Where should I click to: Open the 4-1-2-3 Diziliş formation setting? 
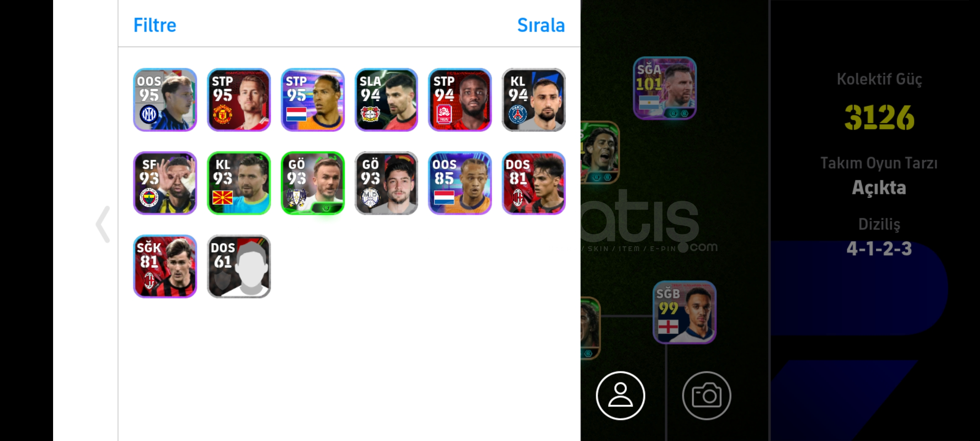[x=879, y=248]
